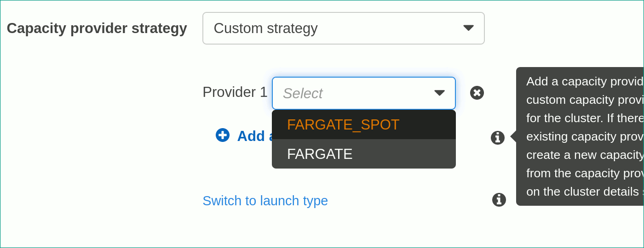The image size is (644, 248).
Task: Click tooltip line starting 'Add a capacity'
Action: coord(585,81)
